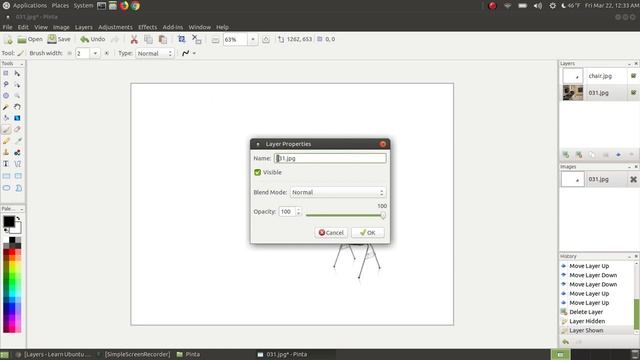Click Duplicate Layer icon in Layers panel

pyautogui.click(x=592, y=155)
